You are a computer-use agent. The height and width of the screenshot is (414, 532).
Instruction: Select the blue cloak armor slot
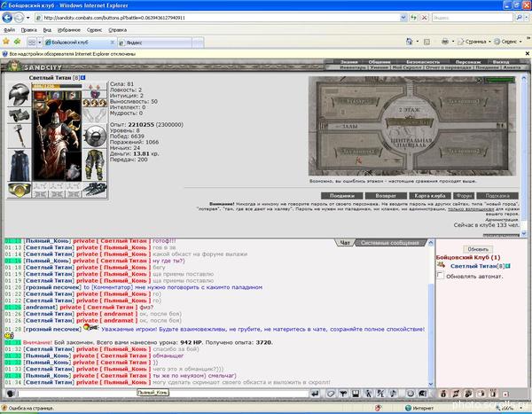coord(18,166)
